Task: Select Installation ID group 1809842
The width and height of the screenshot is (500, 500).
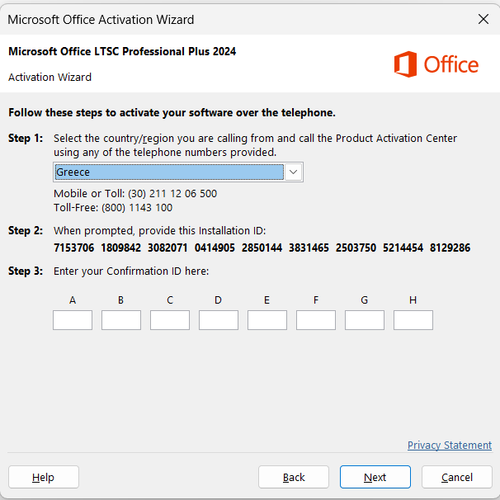Action: click(121, 248)
